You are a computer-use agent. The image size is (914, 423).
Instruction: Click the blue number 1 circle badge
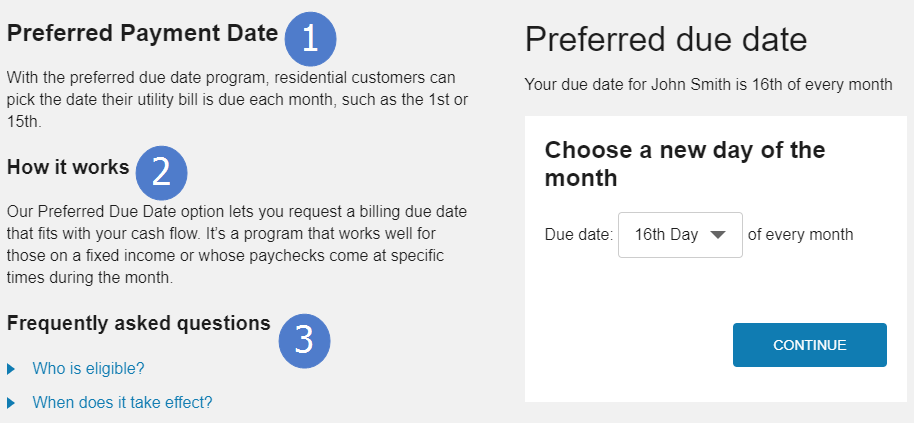[x=310, y=38]
